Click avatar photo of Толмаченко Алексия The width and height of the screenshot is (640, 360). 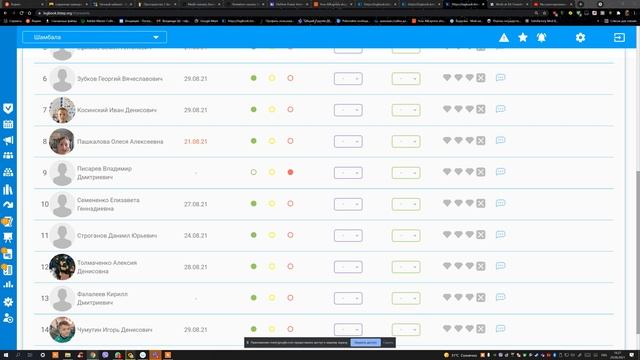pyautogui.click(x=62, y=267)
